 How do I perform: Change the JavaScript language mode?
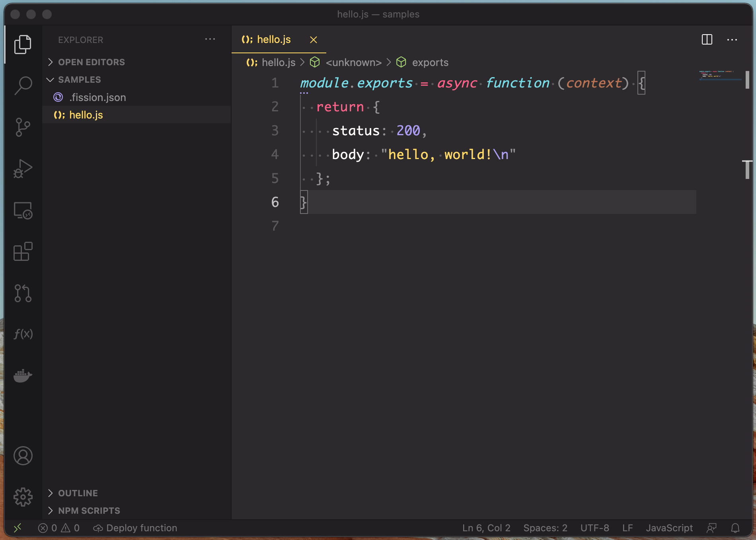click(x=669, y=528)
